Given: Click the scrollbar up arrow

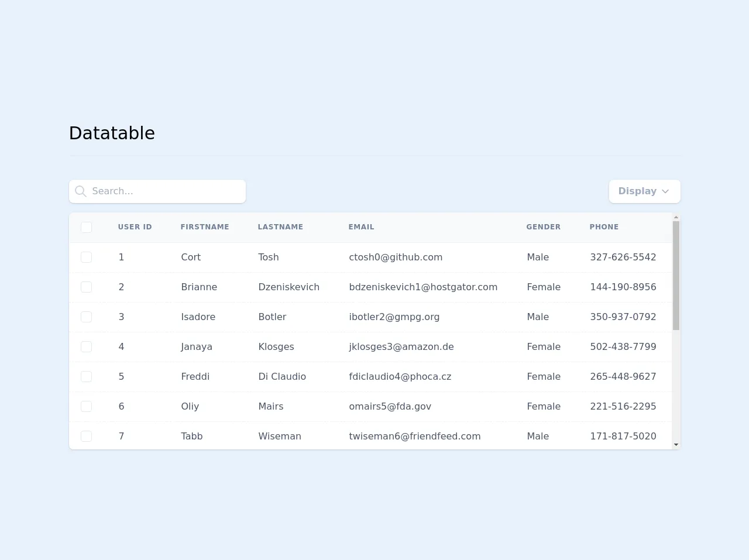Looking at the screenshot, I should (x=676, y=217).
